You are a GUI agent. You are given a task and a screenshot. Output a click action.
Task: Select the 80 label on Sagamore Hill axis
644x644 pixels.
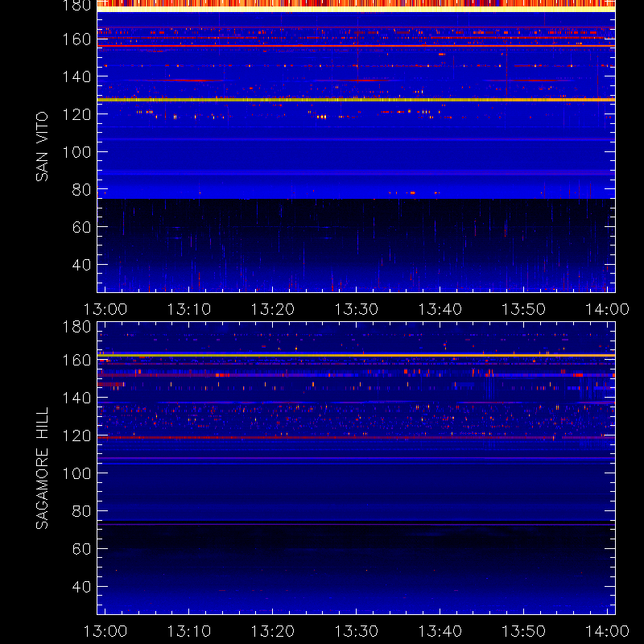81,511
